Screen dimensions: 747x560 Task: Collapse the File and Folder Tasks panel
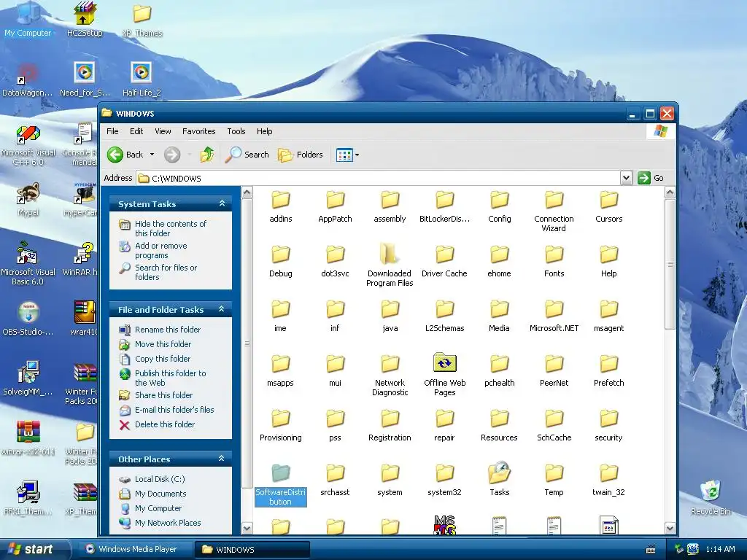222,309
